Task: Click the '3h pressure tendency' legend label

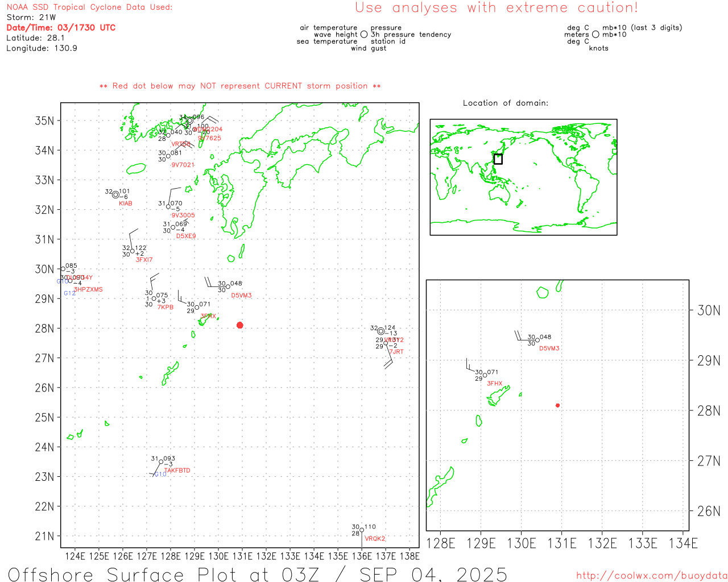Action: coord(411,35)
